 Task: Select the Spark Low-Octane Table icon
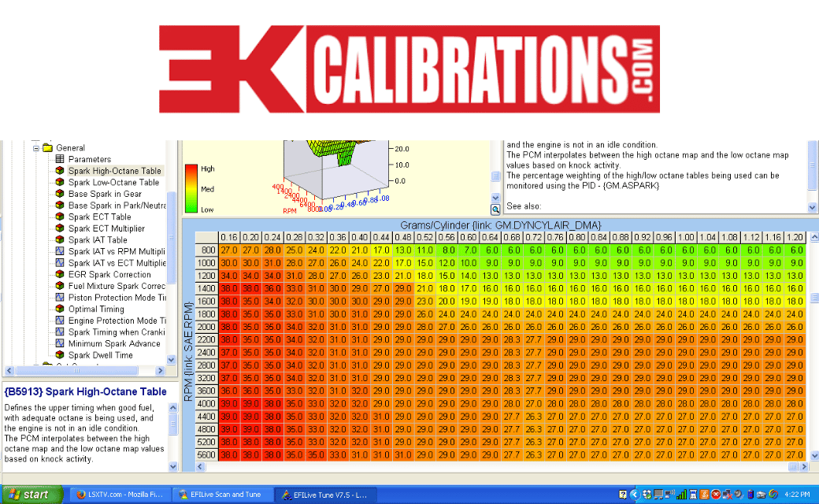click(59, 182)
